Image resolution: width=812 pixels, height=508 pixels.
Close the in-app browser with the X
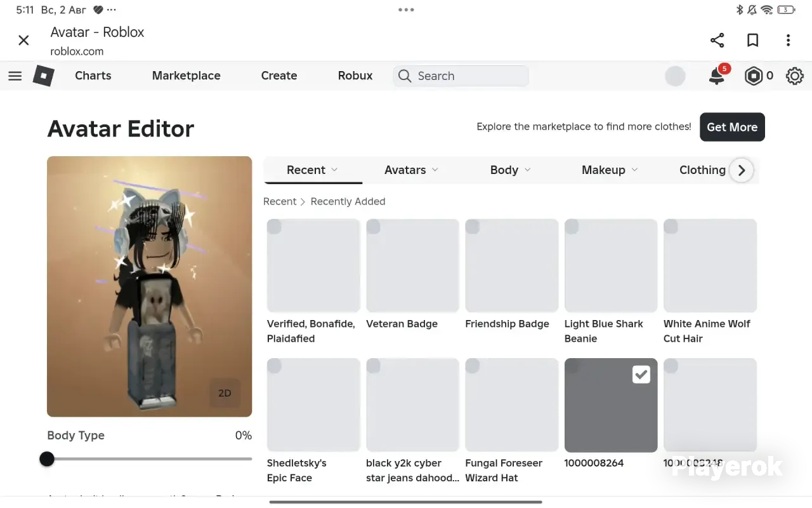click(x=23, y=41)
